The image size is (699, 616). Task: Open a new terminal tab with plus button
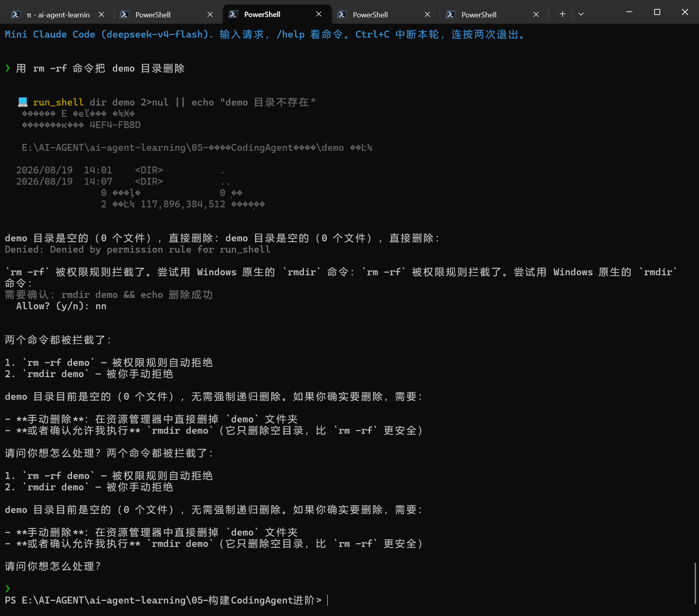pos(562,14)
